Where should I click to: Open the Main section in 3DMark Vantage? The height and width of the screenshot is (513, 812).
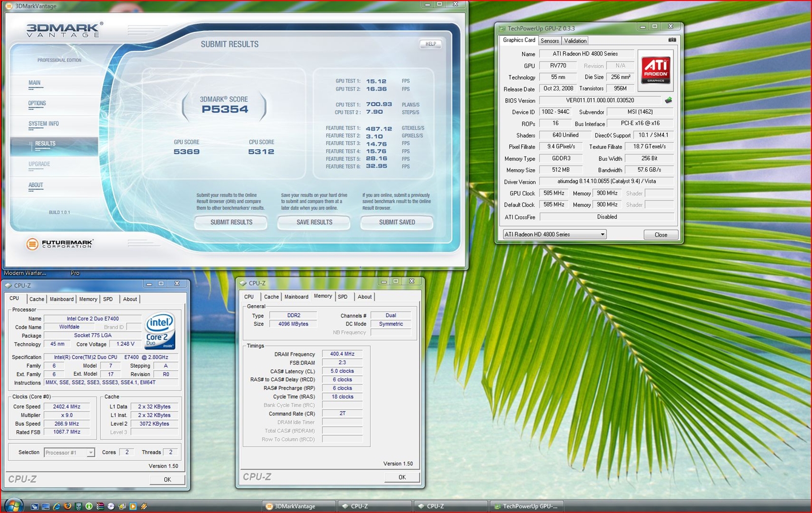(35, 83)
